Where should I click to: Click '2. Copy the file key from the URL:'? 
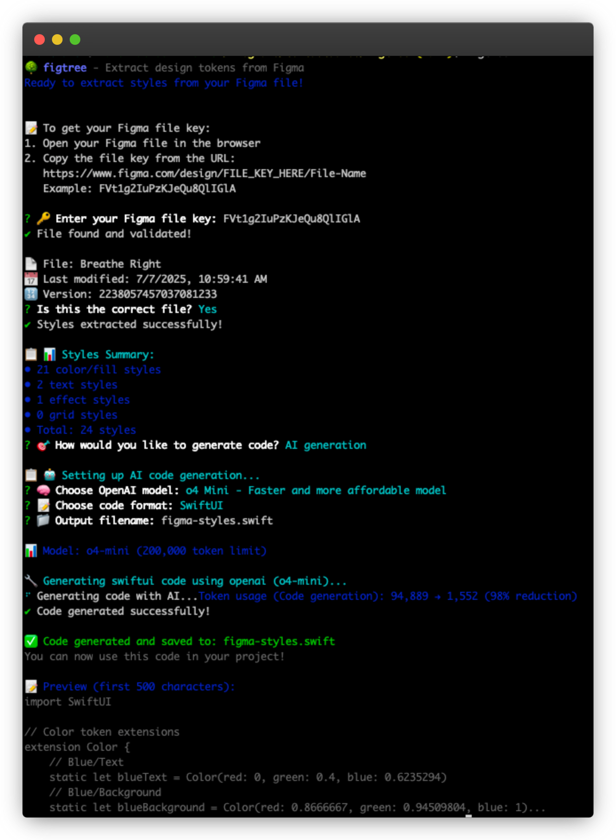coord(130,158)
